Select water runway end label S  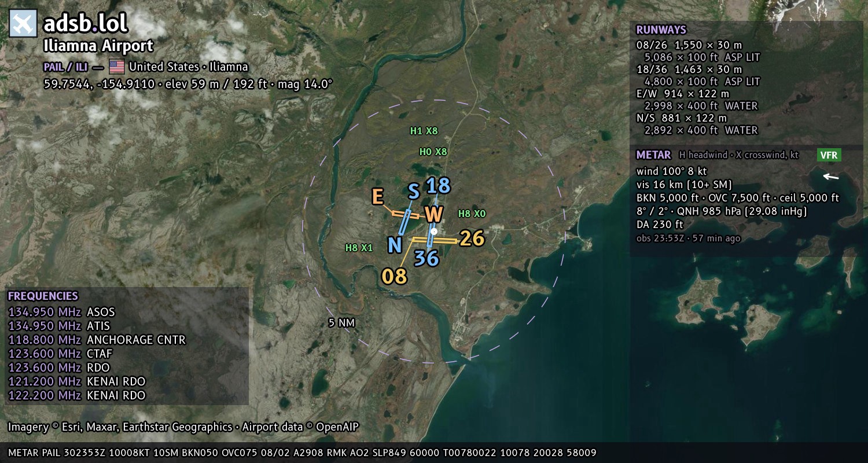(x=413, y=191)
